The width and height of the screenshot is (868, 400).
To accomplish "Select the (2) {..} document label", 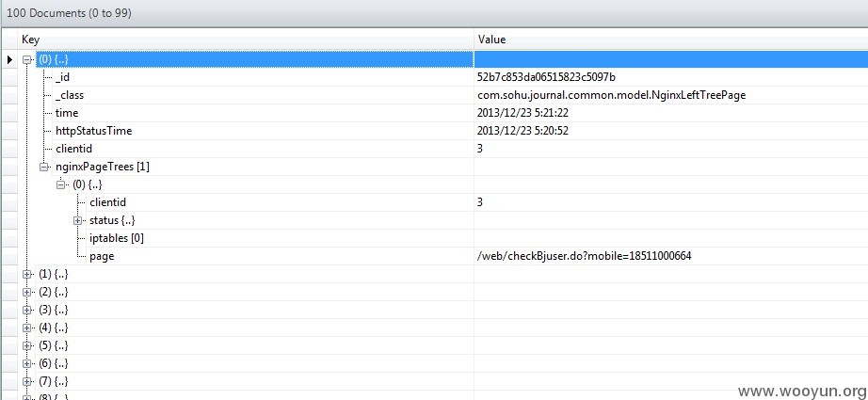I will click(54, 292).
